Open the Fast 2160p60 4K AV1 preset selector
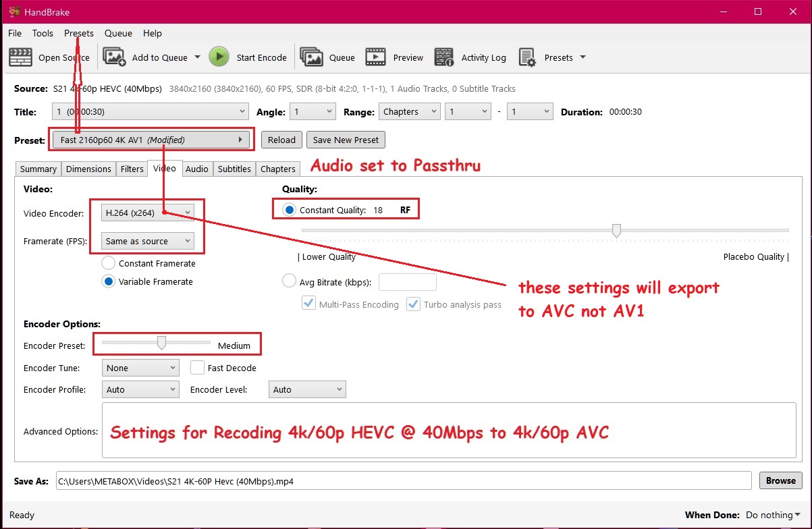812x529 pixels. 151,140
